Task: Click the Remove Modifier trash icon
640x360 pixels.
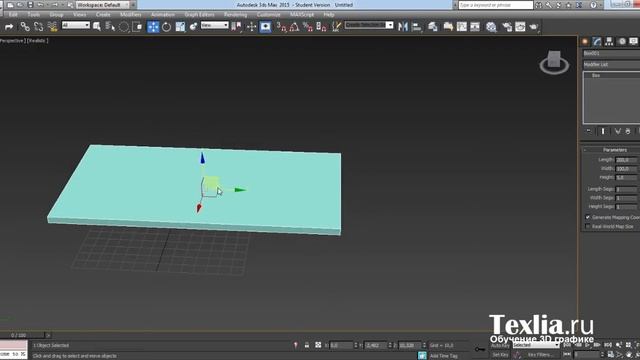Action: pos(628,131)
